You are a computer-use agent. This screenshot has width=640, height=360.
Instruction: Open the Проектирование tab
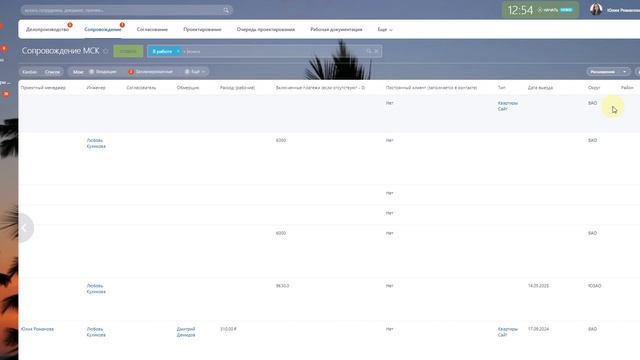(202, 29)
